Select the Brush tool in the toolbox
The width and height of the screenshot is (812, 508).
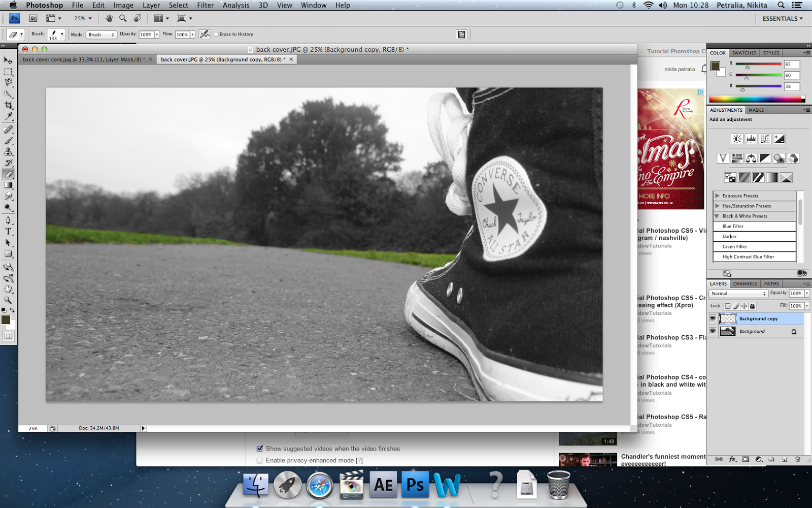click(8, 141)
